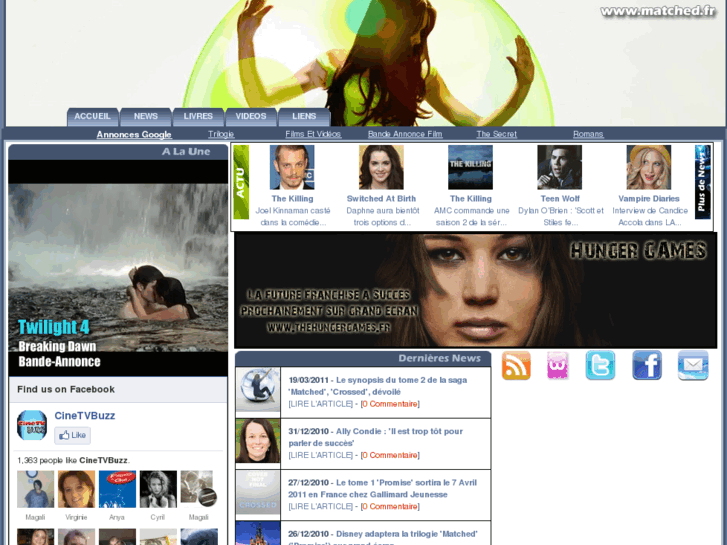This screenshot has height=545, width=727.
Task: Click the CineTVBuzz page logo
Action: click(x=32, y=425)
